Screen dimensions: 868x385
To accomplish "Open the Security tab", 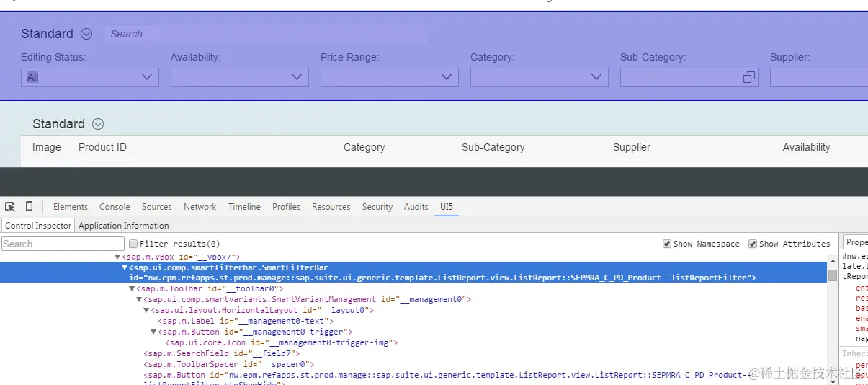I will 377,207.
